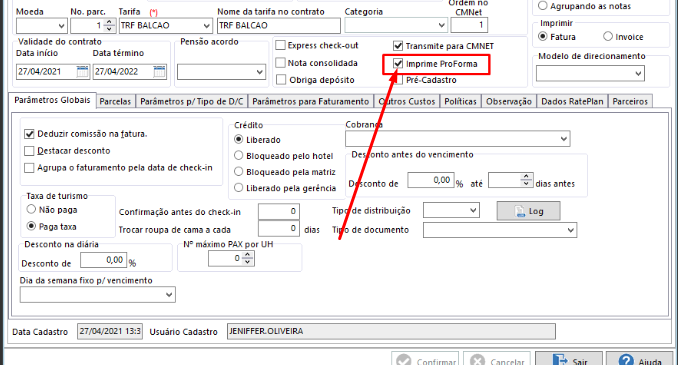The image size is (678, 365).
Task: Click the Ordem no CMNet field
Action: click(469, 26)
